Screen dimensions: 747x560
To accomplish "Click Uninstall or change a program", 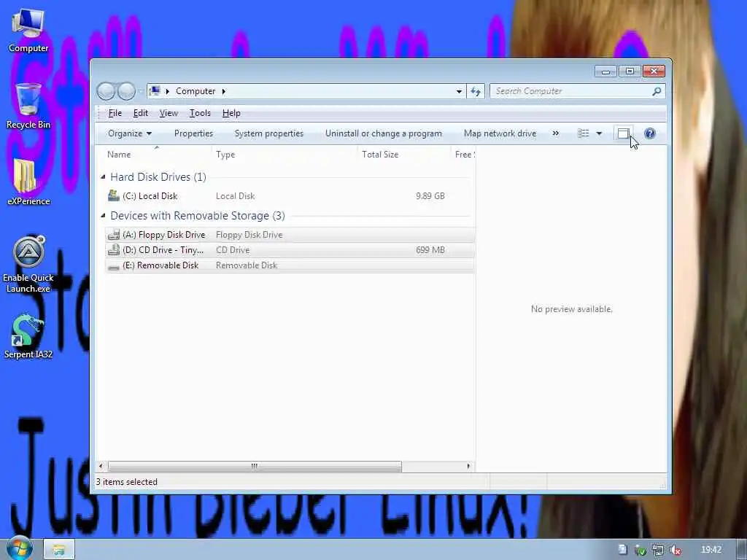I will (384, 133).
